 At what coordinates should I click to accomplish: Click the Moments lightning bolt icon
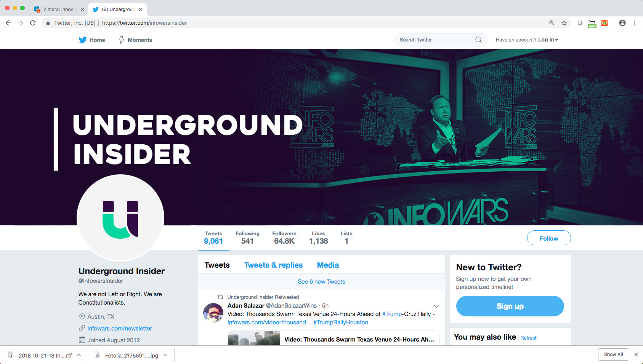pyautogui.click(x=122, y=40)
